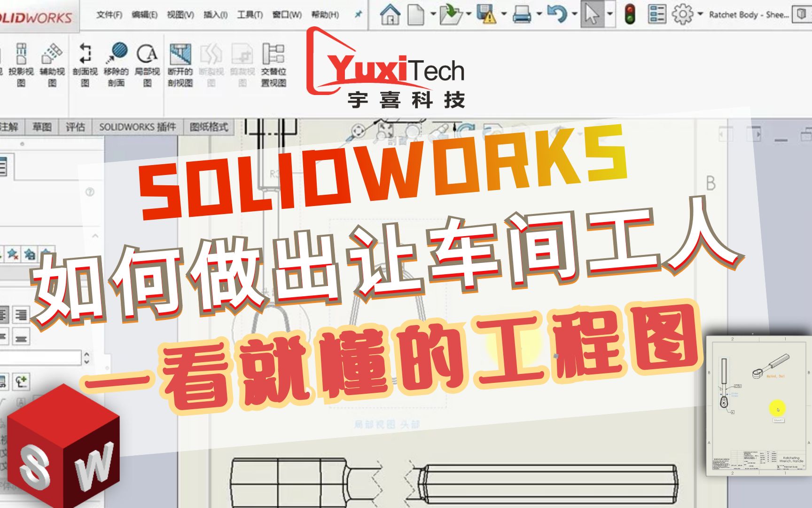
Task: Open the 文件(F) menu
Action: [109, 15]
